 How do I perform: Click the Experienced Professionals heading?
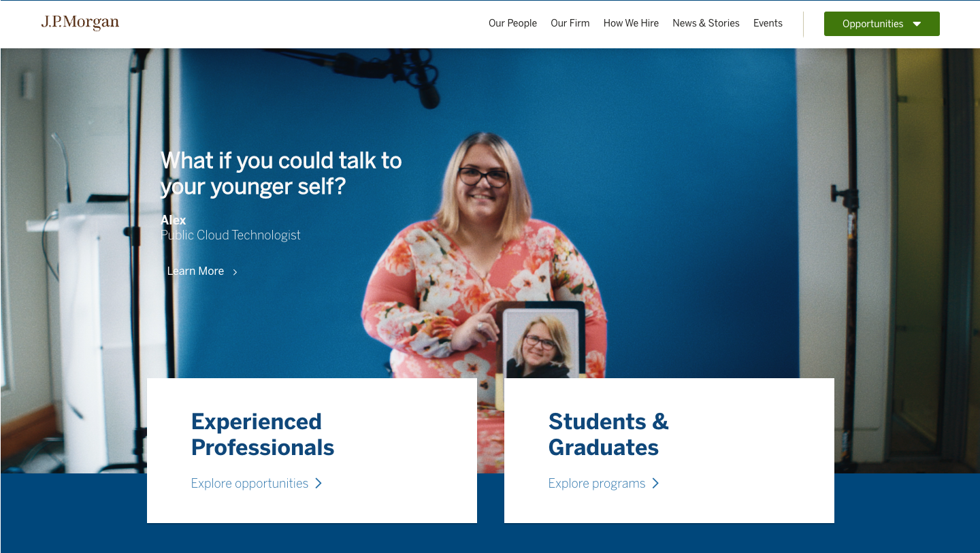point(263,435)
